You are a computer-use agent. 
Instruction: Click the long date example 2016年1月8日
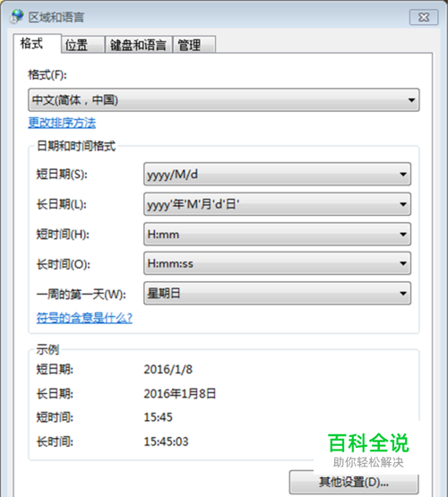tap(180, 394)
